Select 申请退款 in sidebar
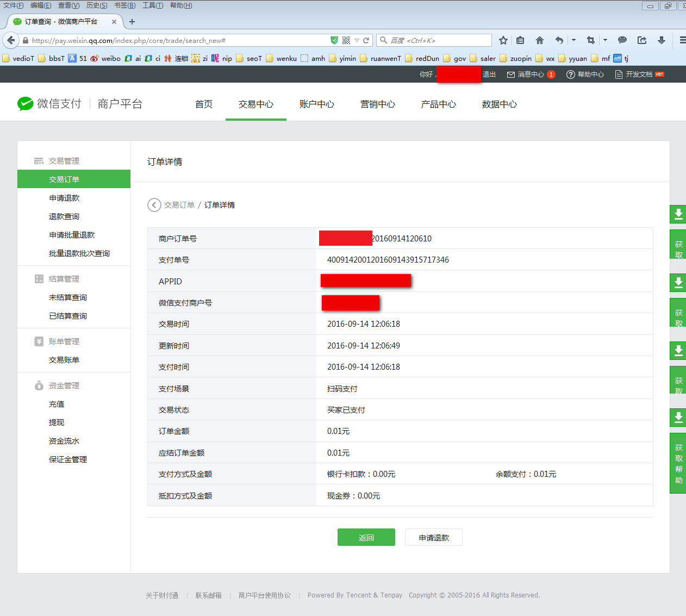686x616 pixels. (64, 198)
